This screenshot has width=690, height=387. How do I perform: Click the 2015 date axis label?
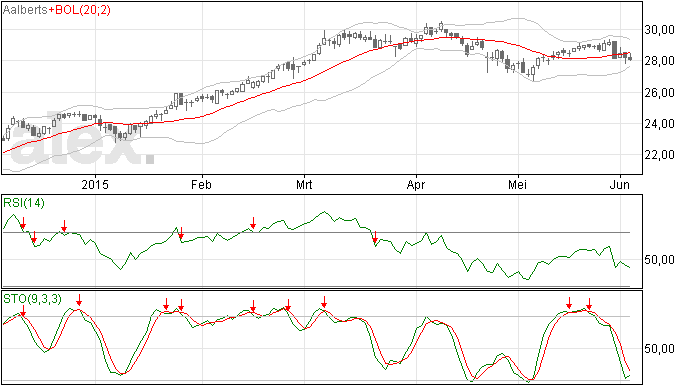point(95,184)
